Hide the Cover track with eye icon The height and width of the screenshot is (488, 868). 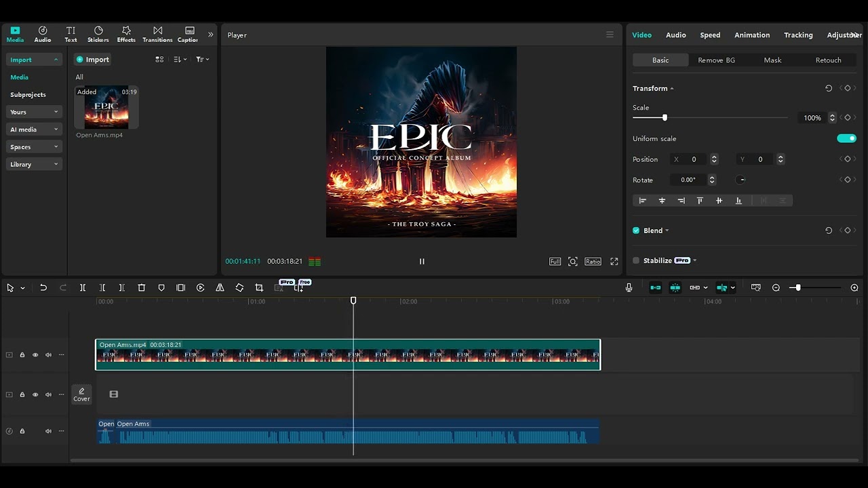tap(35, 394)
